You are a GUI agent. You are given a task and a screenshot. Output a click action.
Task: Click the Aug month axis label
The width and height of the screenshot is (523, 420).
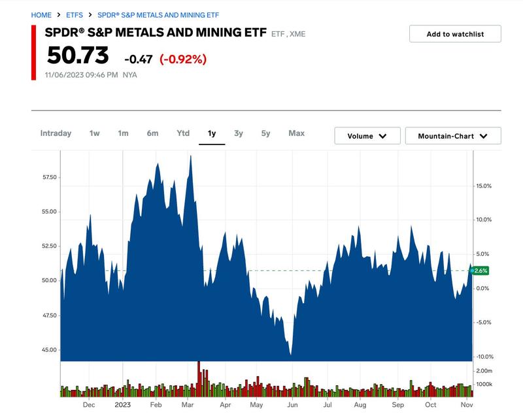(360, 405)
